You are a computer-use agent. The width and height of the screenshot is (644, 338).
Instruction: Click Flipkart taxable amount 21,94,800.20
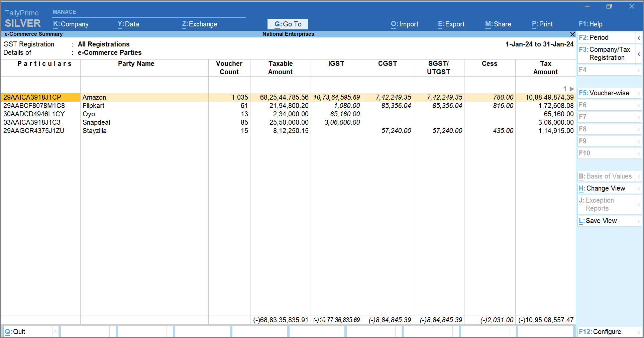[289, 106]
